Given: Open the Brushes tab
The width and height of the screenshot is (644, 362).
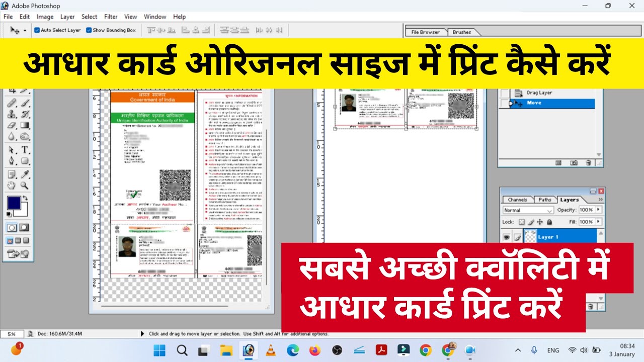Looking at the screenshot, I should tap(462, 32).
